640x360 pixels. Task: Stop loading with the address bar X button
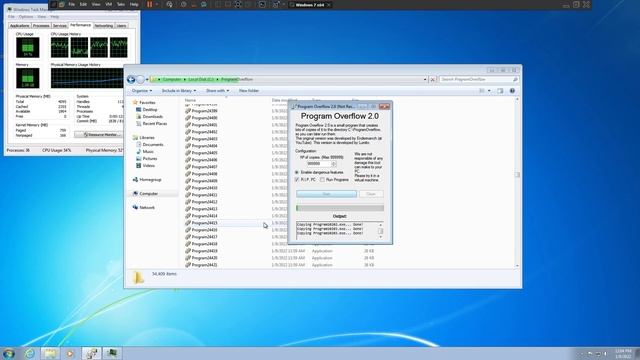(433, 80)
